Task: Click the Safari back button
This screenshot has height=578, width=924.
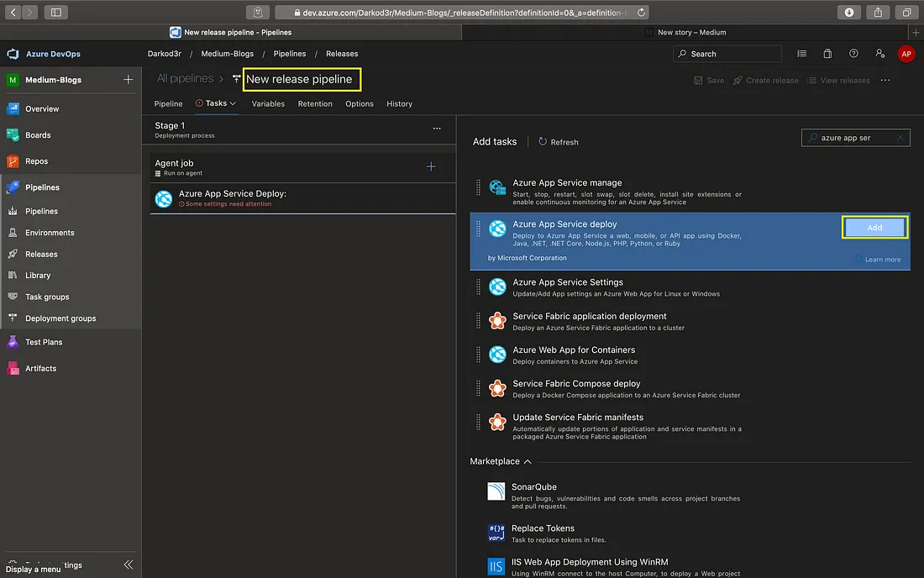Action: pyautogui.click(x=13, y=13)
